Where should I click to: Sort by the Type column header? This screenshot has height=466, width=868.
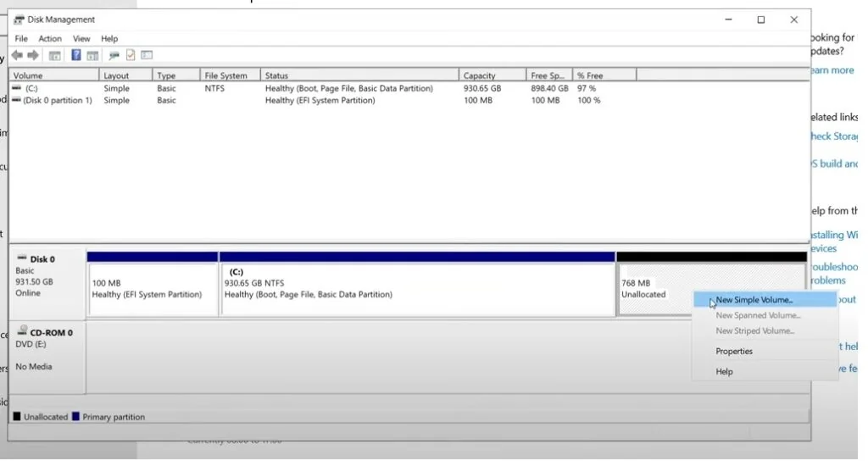click(175, 75)
